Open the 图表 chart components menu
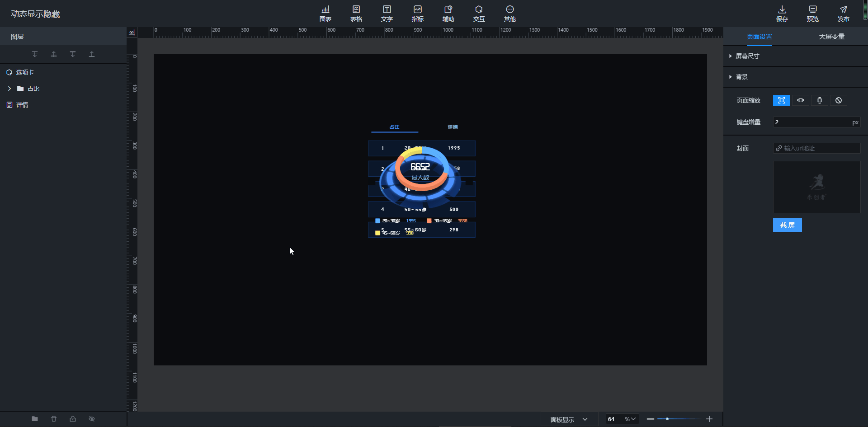Screen dimensions: 868x427 [325, 14]
